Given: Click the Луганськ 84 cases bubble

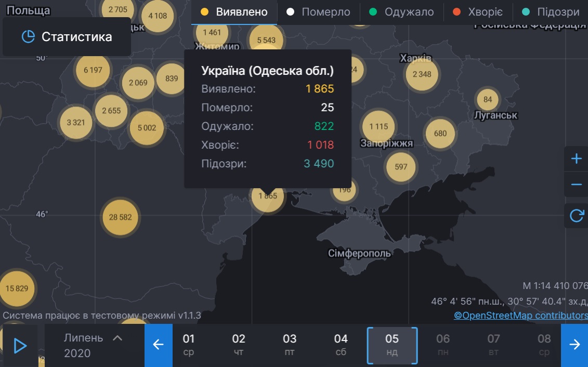Looking at the screenshot, I should [487, 100].
